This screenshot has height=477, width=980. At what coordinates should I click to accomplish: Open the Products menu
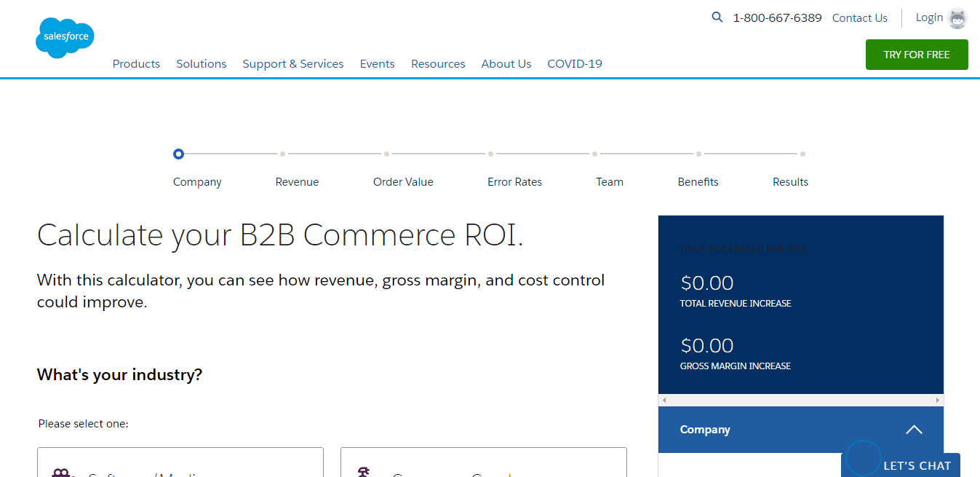click(136, 64)
